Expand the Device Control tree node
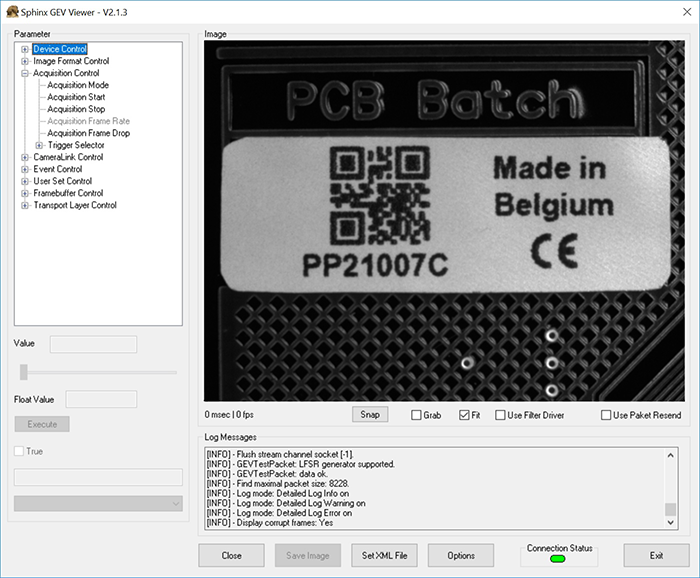Viewport: 700px width, 578px height. coord(25,49)
